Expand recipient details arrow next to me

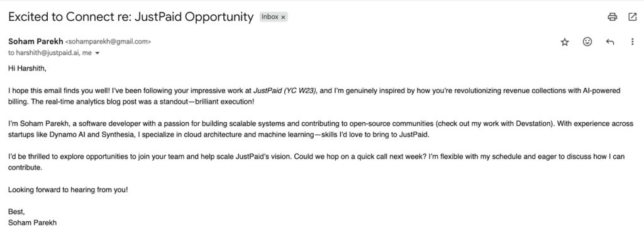click(97, 53)
